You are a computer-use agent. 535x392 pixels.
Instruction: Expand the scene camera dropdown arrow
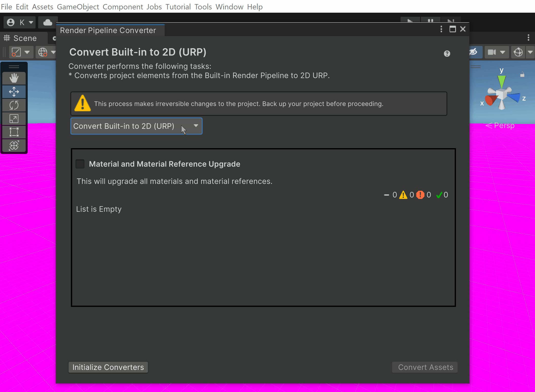[502, 52]
